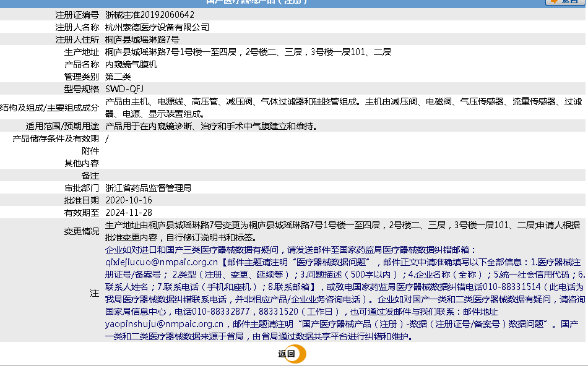Click the registrant address 桐庐县城瑶琳路7号 value
This screenshot has width=588, height=366.
click(x=142, y=40)
